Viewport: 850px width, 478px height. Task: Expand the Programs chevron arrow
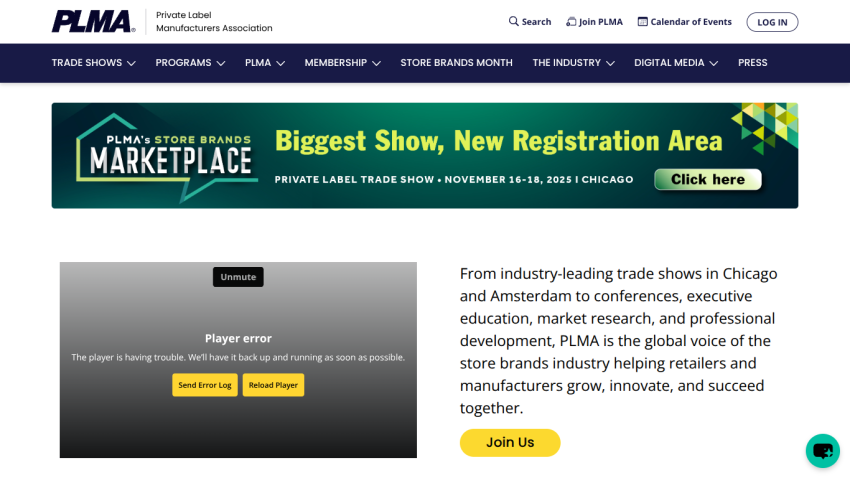click(221, 63)
